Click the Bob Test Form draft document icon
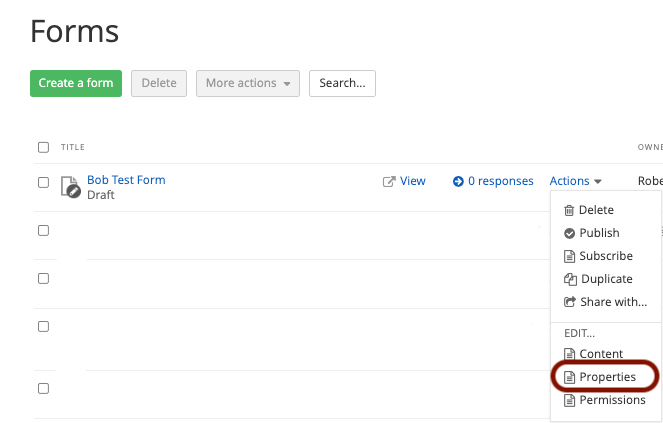 [70, 187]
